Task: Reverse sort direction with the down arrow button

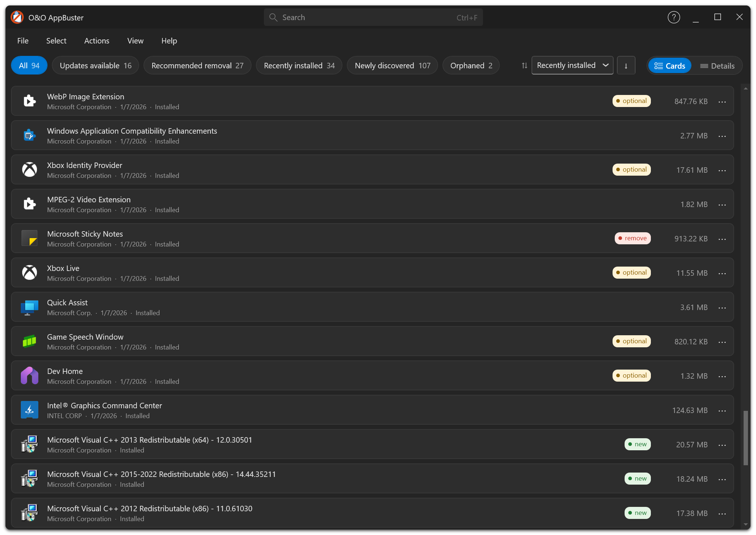Action: (x=626, y=65)
